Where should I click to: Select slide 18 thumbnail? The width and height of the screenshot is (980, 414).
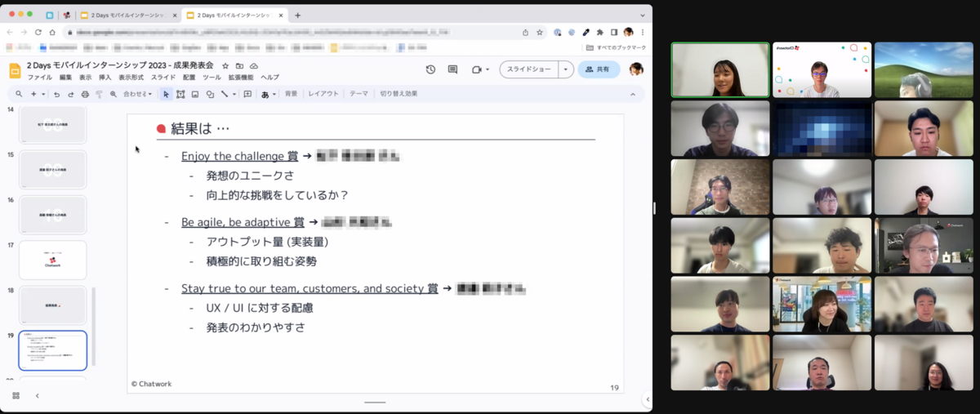(x=52, y=305)
